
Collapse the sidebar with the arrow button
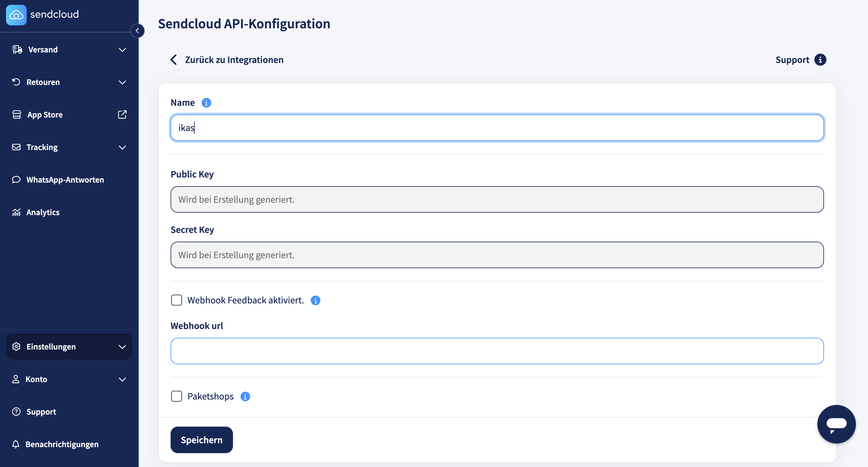[137, 31]
